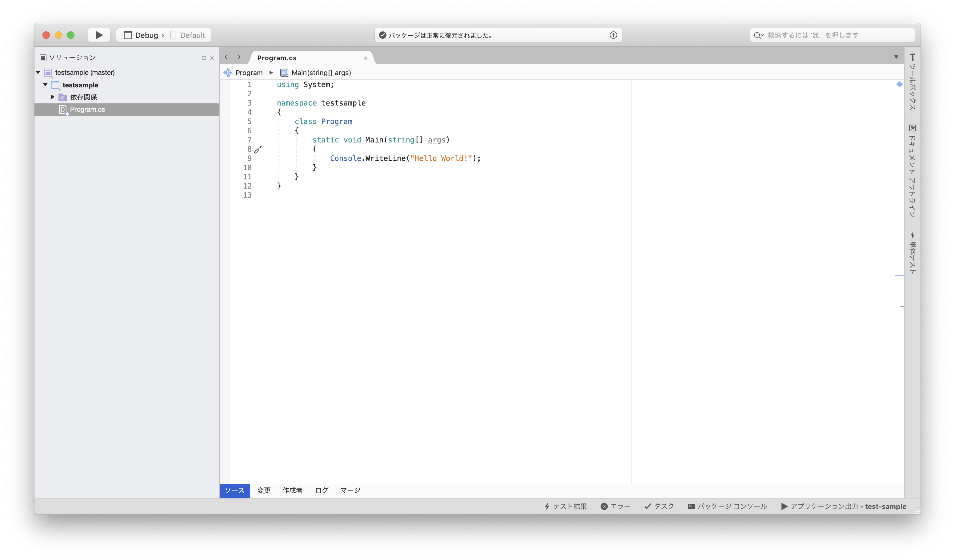Open the パッケージ コンソール pad

pyautogui.click(x=727, y=506)
